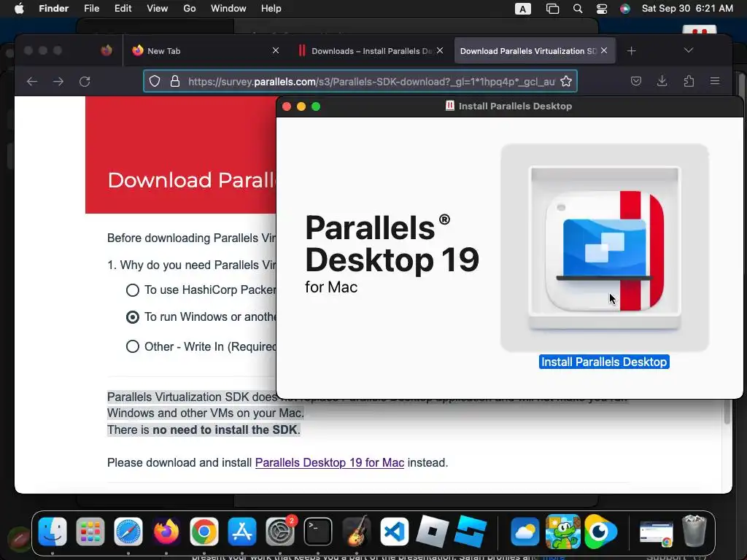Viewport: 747px width, 560px height.
Task: Open the colorful eye app in Dock
Action: (x=600, y=531)
